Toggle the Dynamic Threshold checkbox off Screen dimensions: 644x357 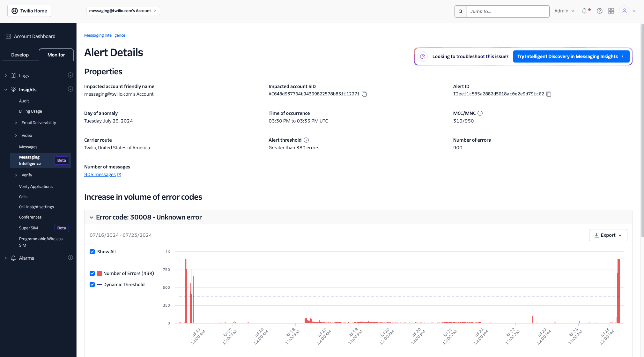click(x=92, y=284)
